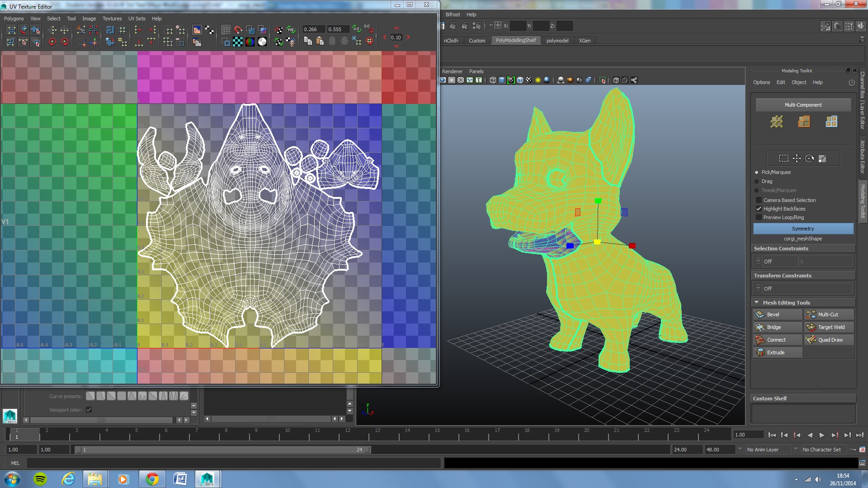Toggle the cyan checker texture icon

coord(238,42)
